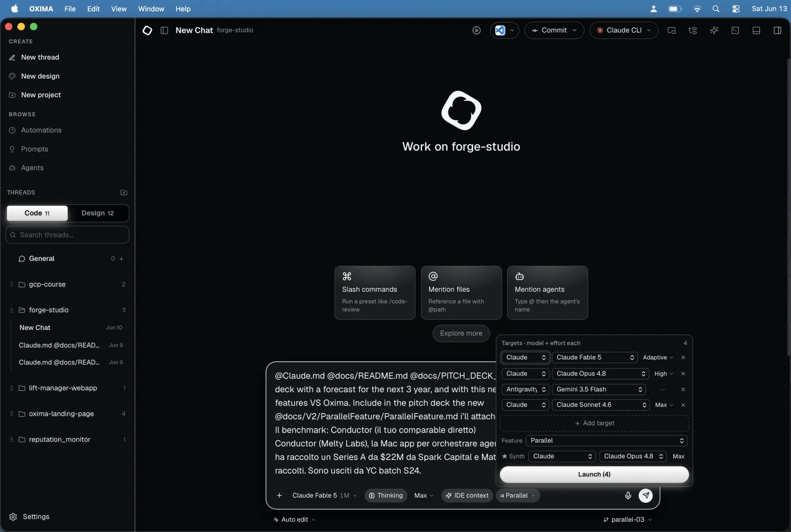
Task: Click the window layout icon after Claude CLI
Action: [x=671, y=31]
